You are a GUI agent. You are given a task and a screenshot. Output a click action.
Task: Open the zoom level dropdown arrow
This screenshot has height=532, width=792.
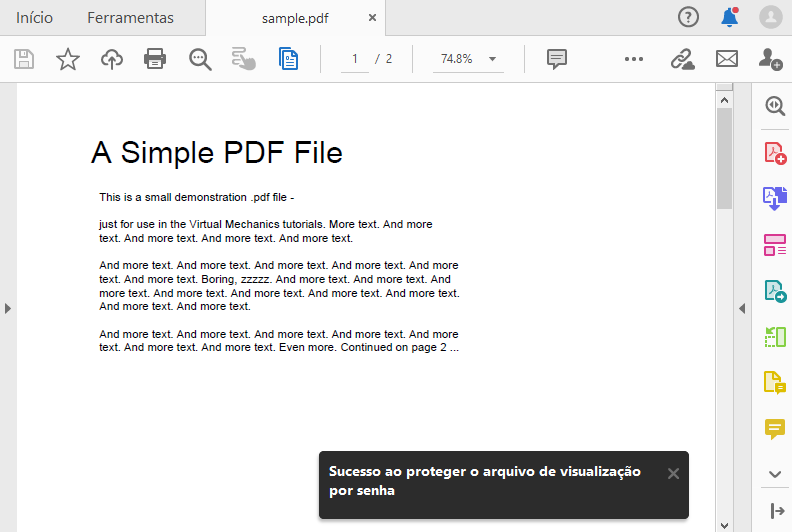pos(492,59)
